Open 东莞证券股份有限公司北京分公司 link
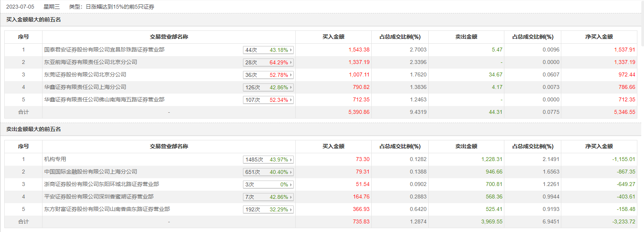The height and width of the screenshot is (232, 644). coord(85,74)
